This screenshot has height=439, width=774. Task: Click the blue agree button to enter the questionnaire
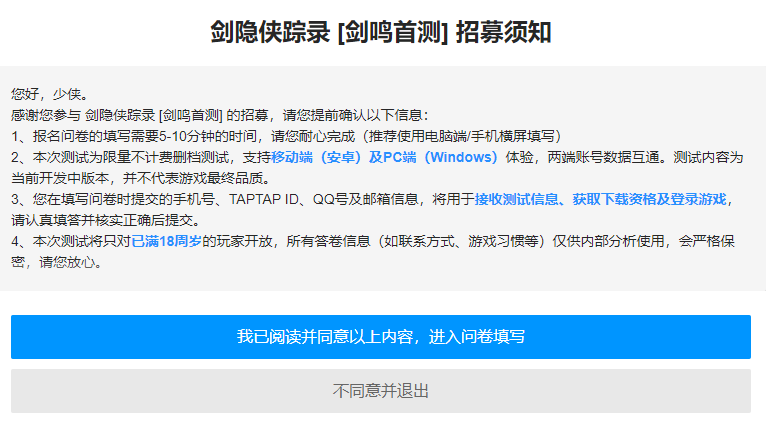tap(380, 337)
